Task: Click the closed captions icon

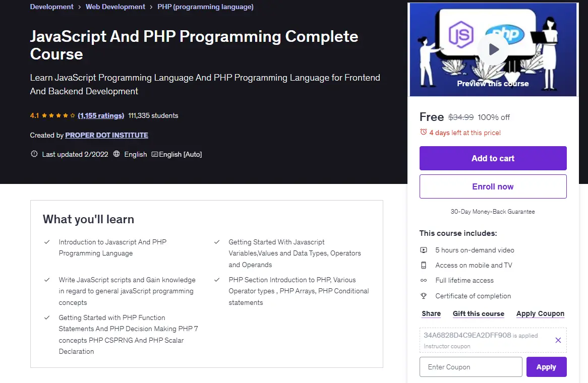Action: pyautogui.click(x=154, y=154)
